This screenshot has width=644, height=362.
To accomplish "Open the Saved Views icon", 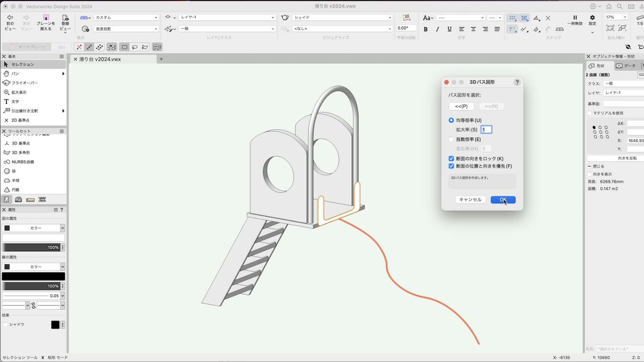I will pos(65,18).
